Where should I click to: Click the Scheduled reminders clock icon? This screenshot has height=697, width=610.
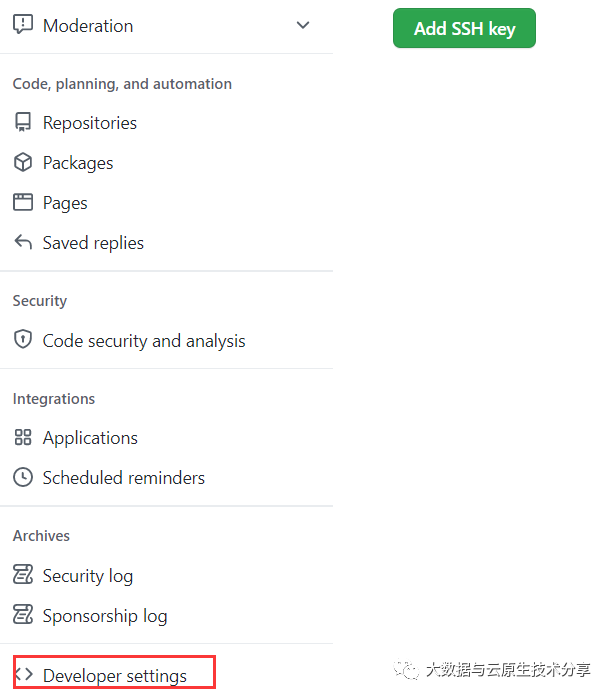pyautogui.click(x=23, y=477)
